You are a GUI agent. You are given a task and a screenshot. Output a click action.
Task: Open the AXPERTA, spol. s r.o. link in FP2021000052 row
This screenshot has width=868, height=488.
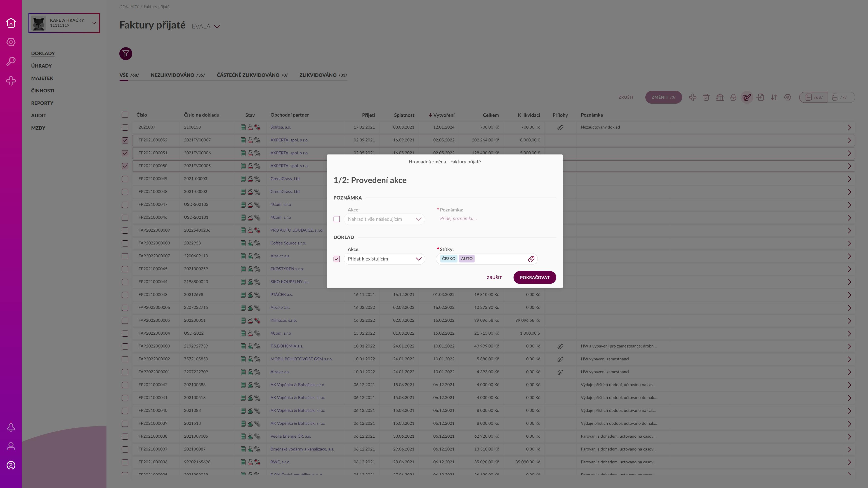(289, 140)
